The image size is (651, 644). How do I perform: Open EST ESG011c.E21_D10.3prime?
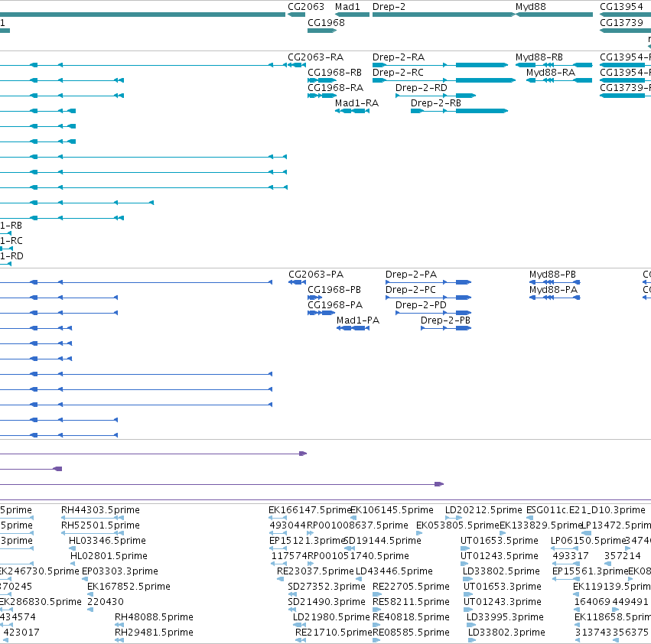pos(585,510)
